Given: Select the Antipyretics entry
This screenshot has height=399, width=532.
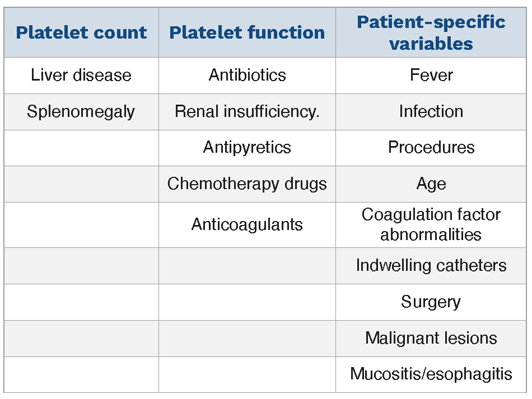Looking at the screenshot, I should [247, 147].
